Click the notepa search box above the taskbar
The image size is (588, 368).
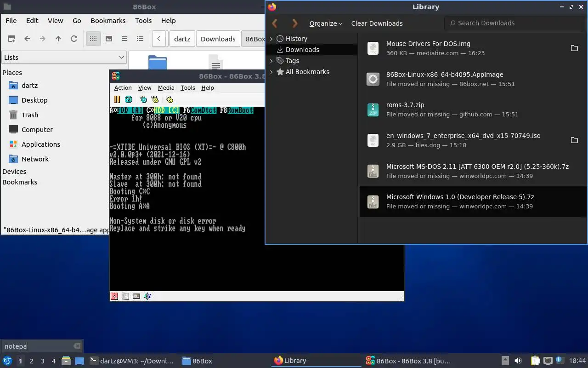point(41,346)
